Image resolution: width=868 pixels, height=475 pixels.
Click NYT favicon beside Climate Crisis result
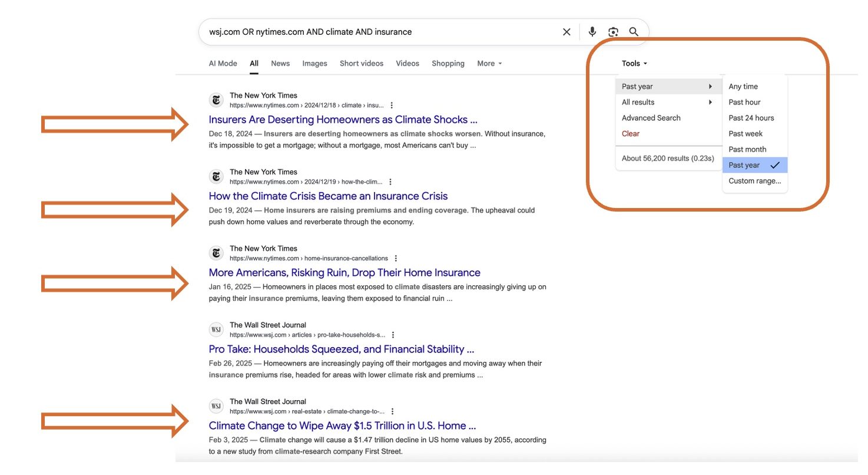coord(216,177)
